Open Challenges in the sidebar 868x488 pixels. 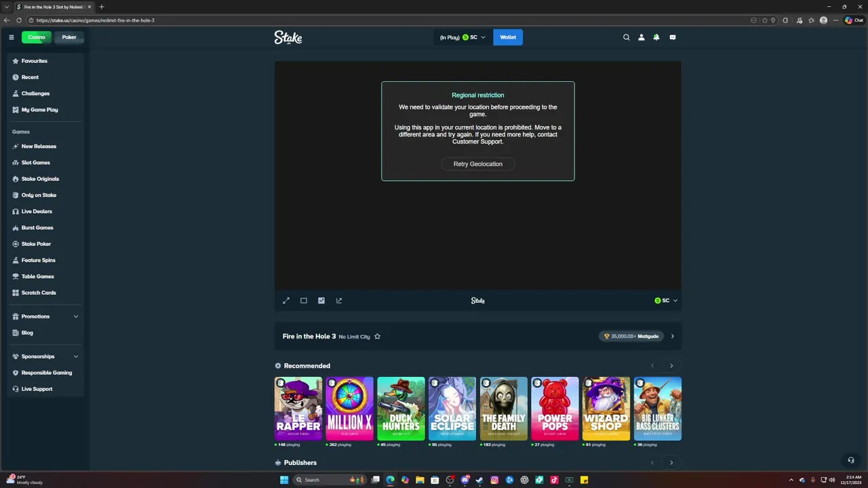click(x=45, y=94)
